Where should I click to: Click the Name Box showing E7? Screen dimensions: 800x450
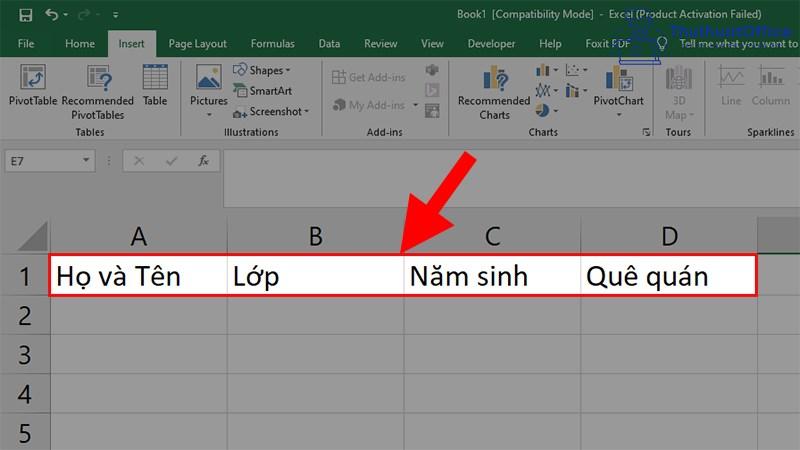coord(43,161)
